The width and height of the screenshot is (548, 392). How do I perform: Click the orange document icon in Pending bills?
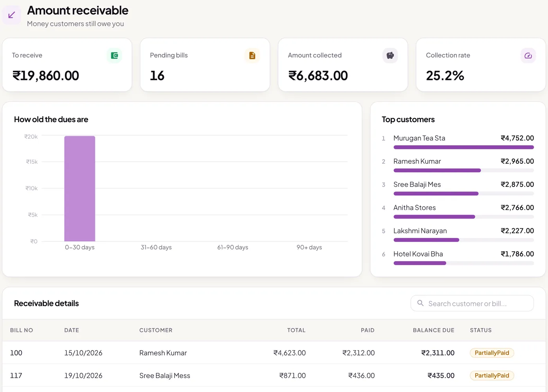pos(252,56)
